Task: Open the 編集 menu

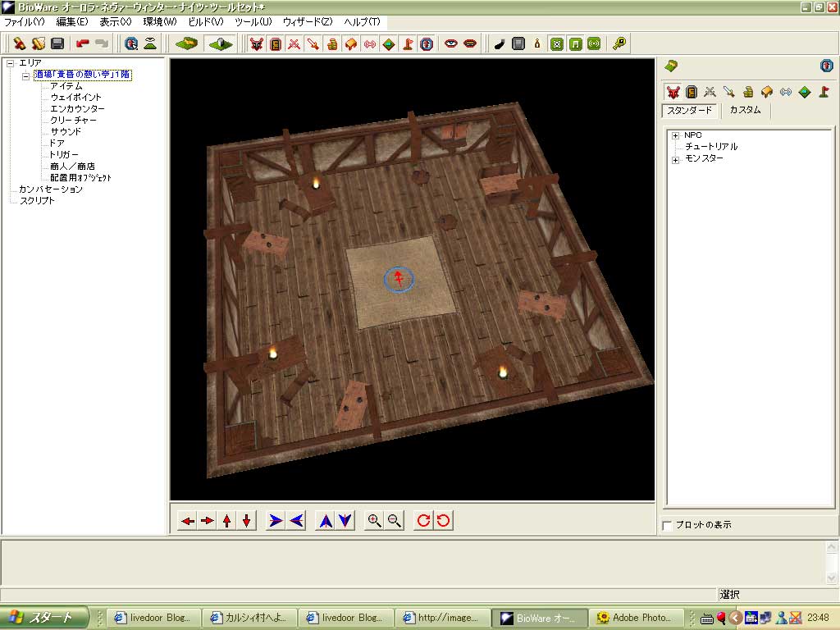Action: point(72,22)
